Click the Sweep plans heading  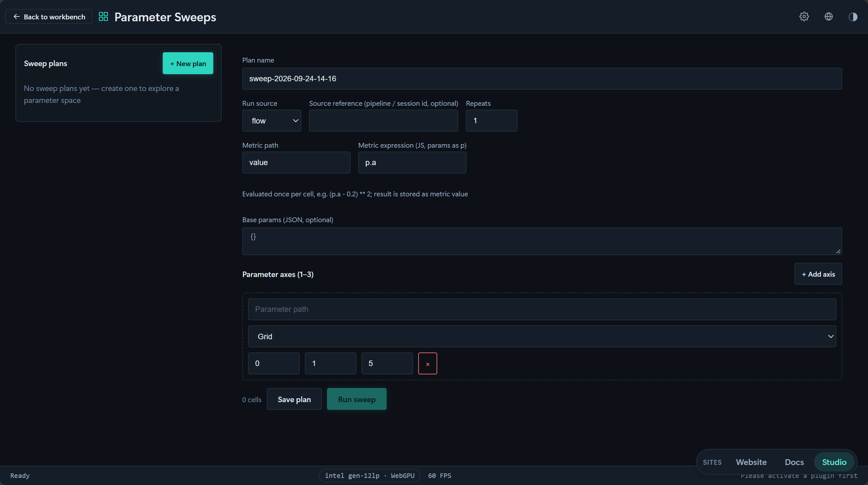(x=45, y=64)
